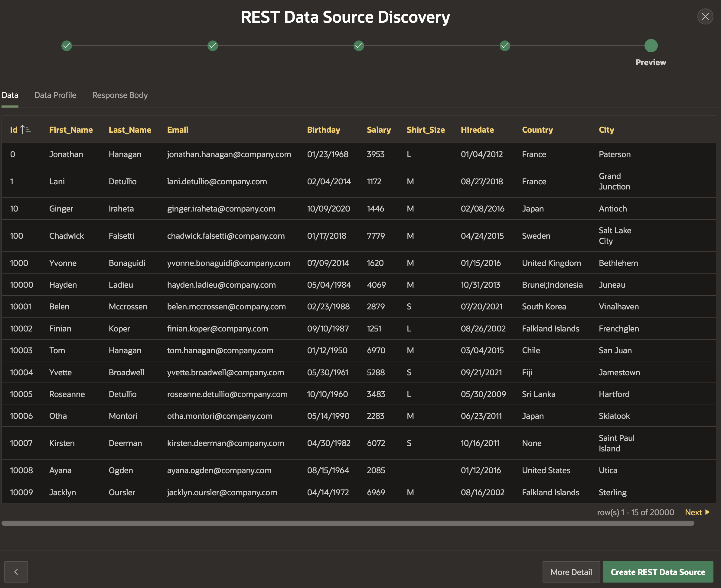
Task: Click the first completed wizard step checkmark
Action: pos(67,45)
